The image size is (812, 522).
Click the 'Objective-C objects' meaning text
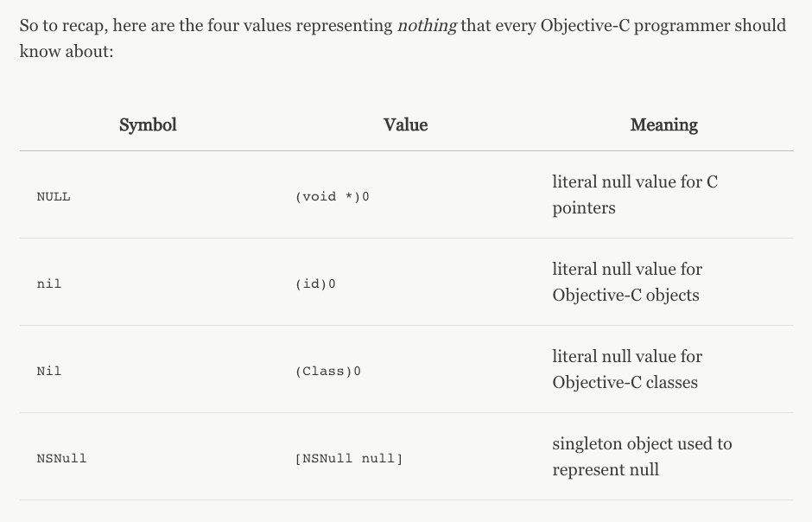[625, 296]
